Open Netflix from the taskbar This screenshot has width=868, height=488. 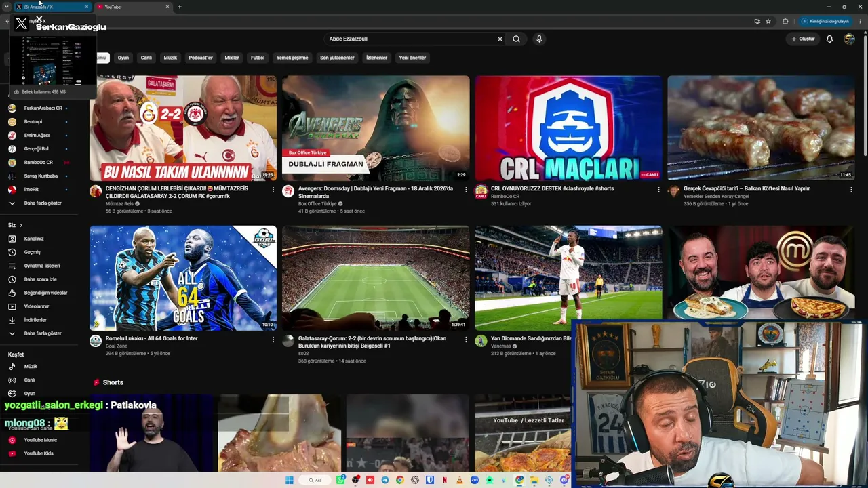[445, 480]
